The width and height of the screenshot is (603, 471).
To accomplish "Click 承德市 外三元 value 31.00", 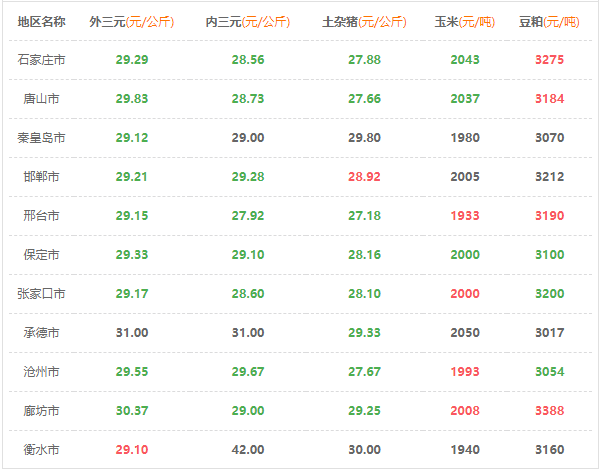I will tap(132, 333).
